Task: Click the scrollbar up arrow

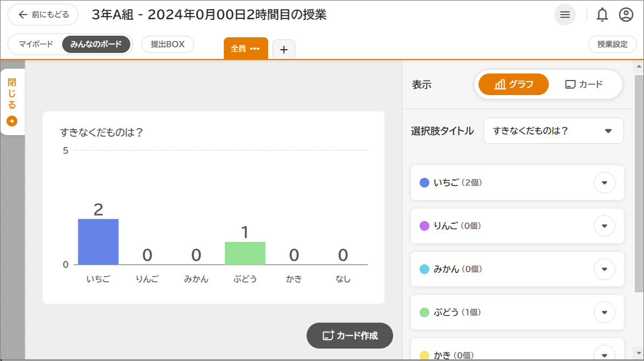Action: (x=639, y=66)
